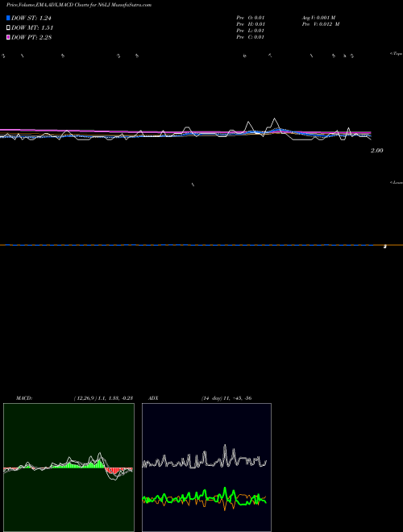Click the MACD panel title label
The width and height of the screenshot is (403, 532).
pyautogui.click(x=24, y=398)
